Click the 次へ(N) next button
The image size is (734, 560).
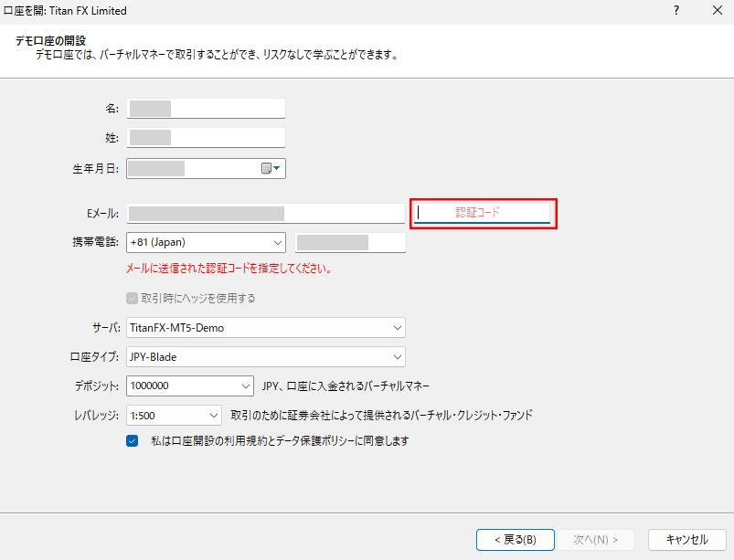tap(596, 539)
